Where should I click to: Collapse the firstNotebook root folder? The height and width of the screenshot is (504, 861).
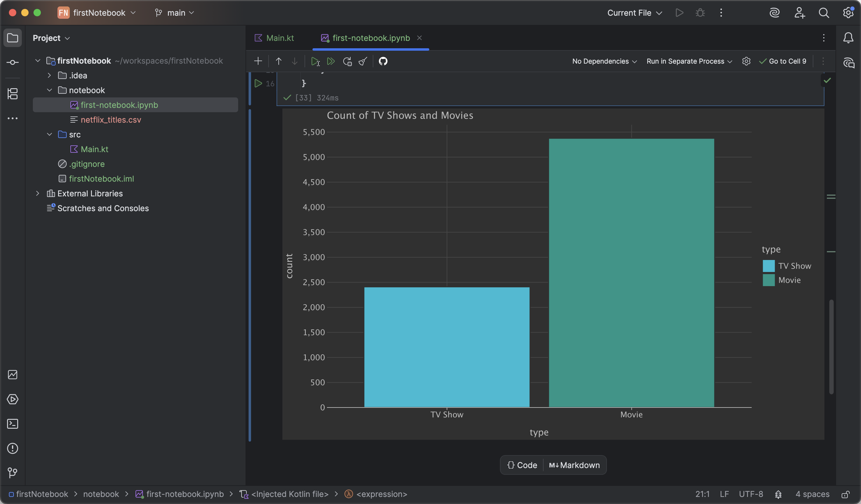pyautogui.click(x=37, y=61)
